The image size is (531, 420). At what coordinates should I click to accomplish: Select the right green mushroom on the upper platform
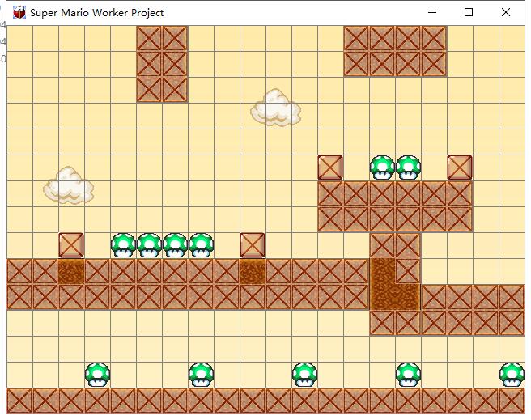409,168
